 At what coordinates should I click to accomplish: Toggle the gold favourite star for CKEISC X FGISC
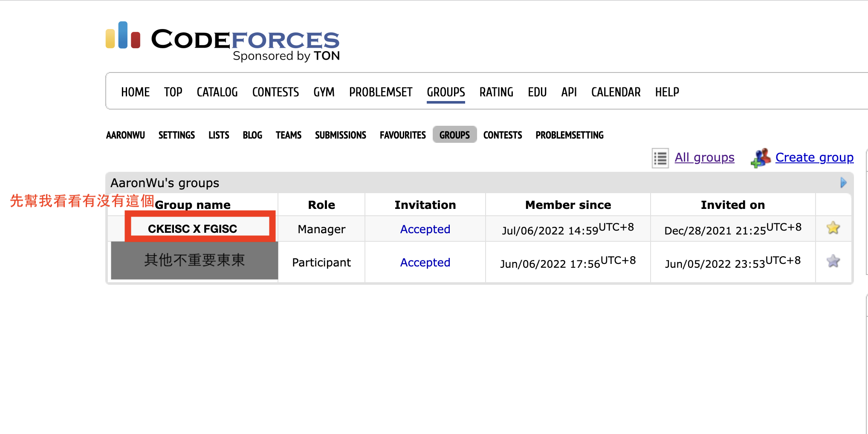pyautogui.click(x=833, y=228)
